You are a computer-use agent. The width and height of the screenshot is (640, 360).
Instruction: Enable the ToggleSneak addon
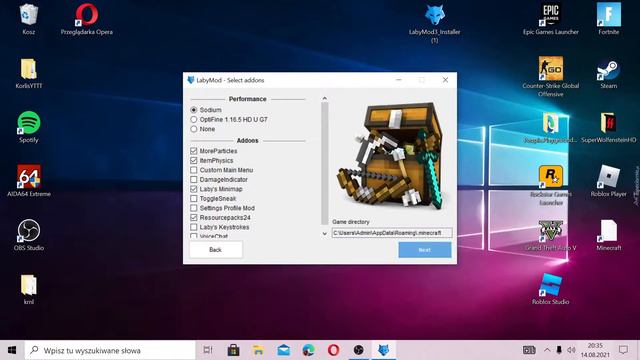pyautogui.click(x=193, y=198)
